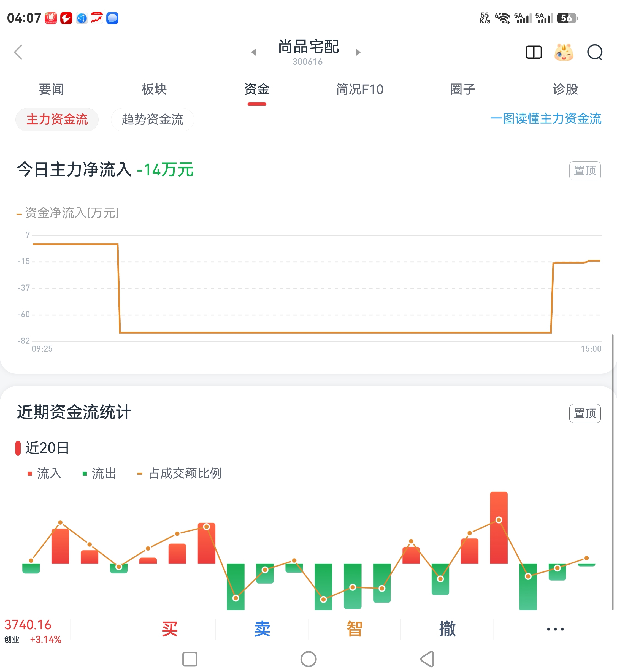Tap the Android back triangle button

click(427, 659)
